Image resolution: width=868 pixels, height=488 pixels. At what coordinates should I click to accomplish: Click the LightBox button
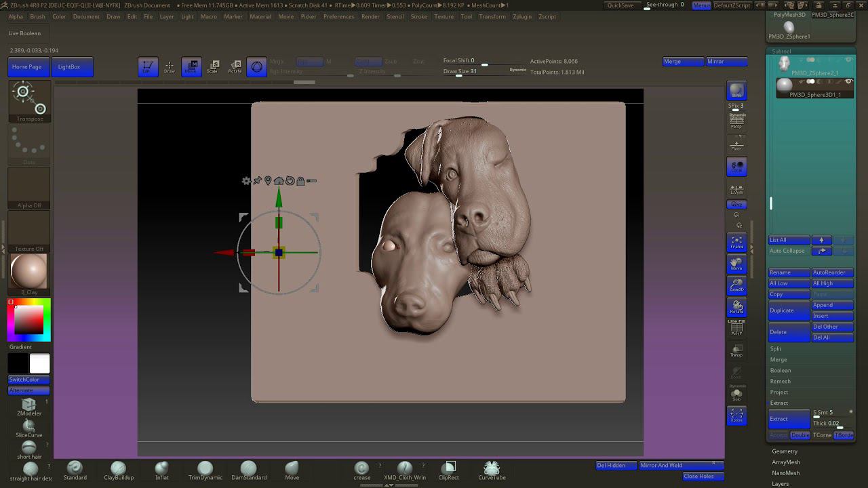click(69, 66)
